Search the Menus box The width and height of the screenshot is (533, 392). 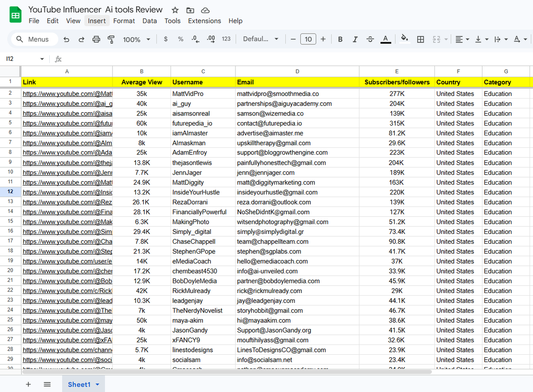click(x=35, y=39)
